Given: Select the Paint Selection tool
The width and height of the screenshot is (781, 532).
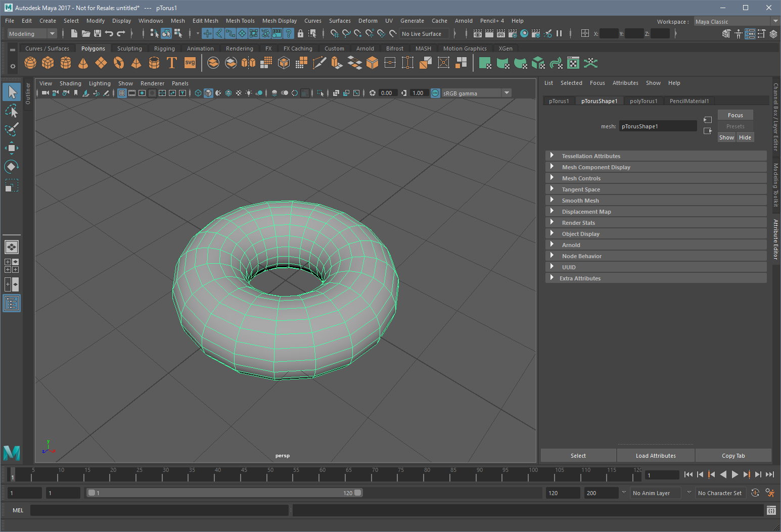Looking at the screenshot, I should (x=11, y=129).
